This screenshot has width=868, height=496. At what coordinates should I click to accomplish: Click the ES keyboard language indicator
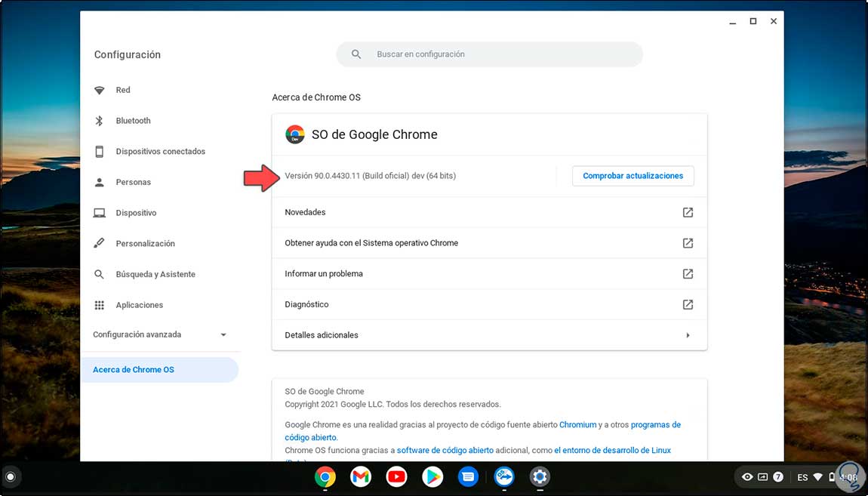pos(802,477)
